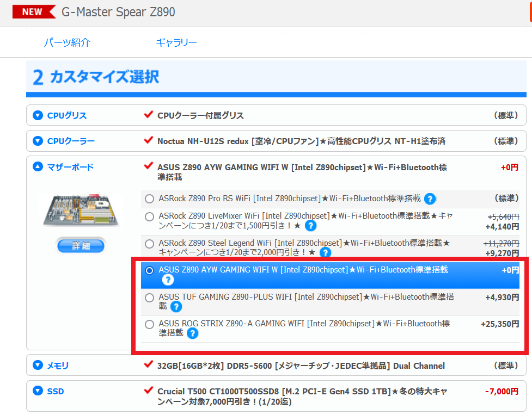Click the Noctua NH-U12S redux selection text
Viewport: 532px width, 415px height.
[x=301, y=141]
